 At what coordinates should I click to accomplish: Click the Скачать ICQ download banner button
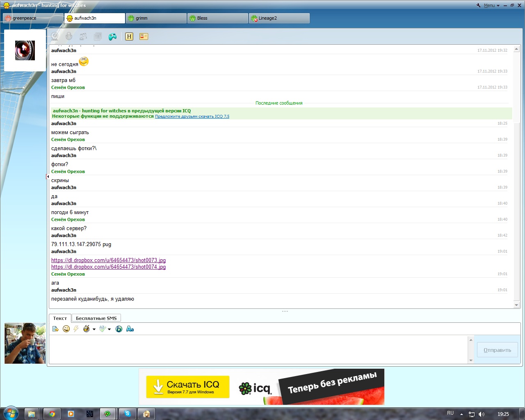[188, 387]
